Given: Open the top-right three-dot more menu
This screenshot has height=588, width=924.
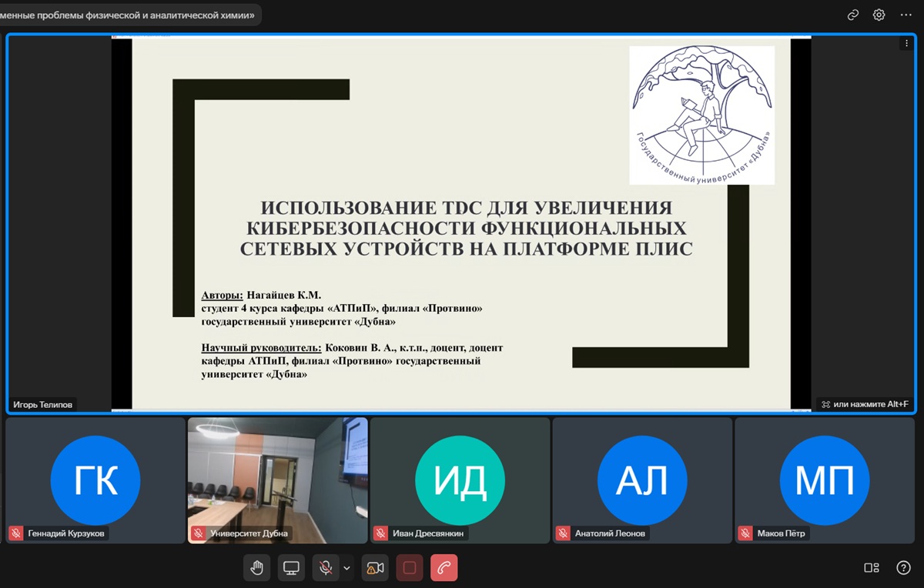Looking at the screenshot, I should click(906, 15).
